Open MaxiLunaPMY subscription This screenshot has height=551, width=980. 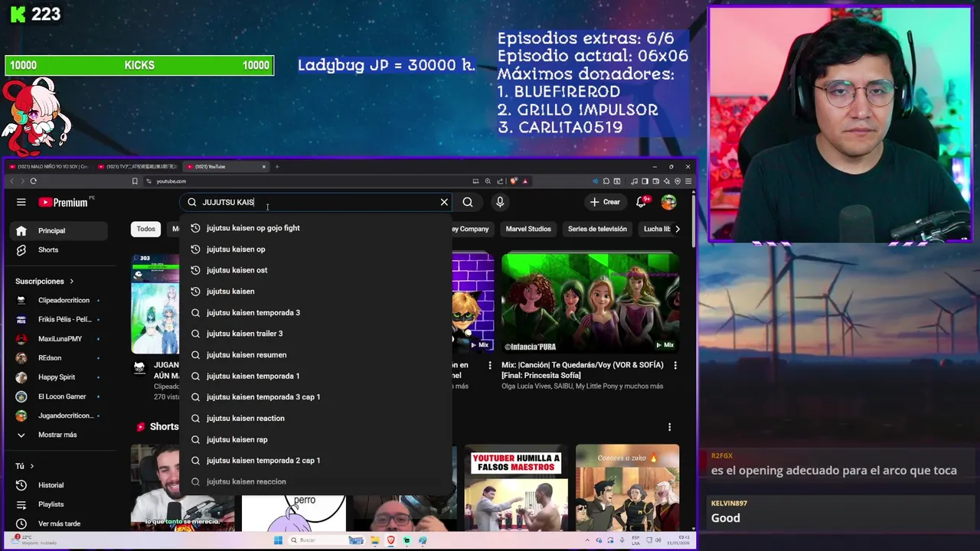(60, 338)
